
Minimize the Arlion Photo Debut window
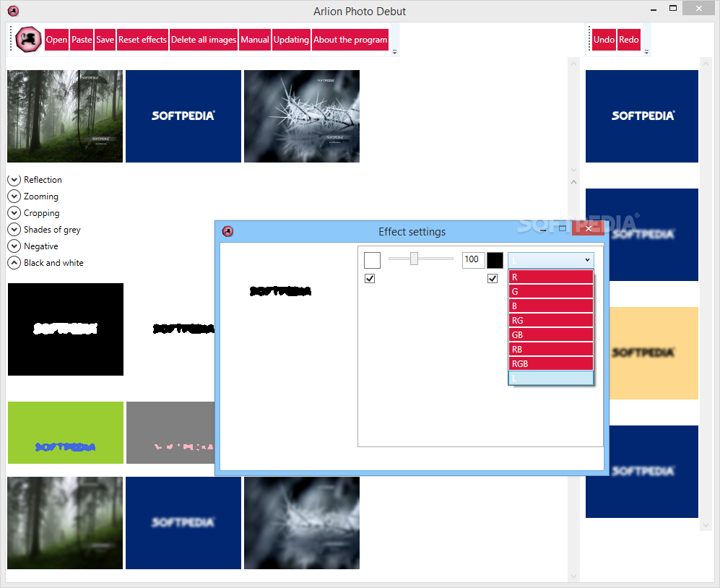(654, 9)
